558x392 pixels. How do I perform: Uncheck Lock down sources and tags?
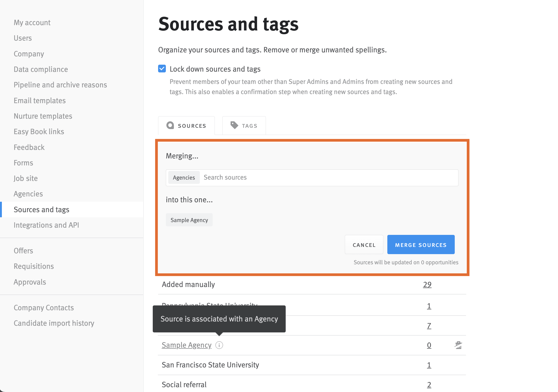[x=162, y=69]
